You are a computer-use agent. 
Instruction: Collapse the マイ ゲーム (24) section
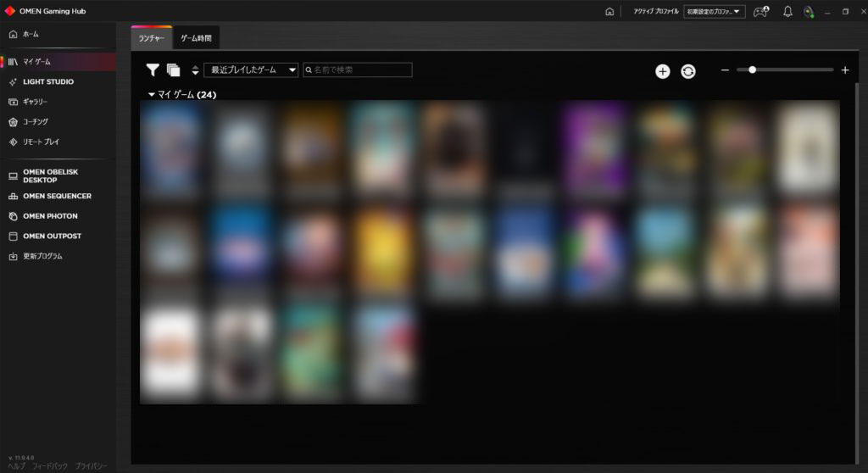pyautogui.click(x=152, y=95)
